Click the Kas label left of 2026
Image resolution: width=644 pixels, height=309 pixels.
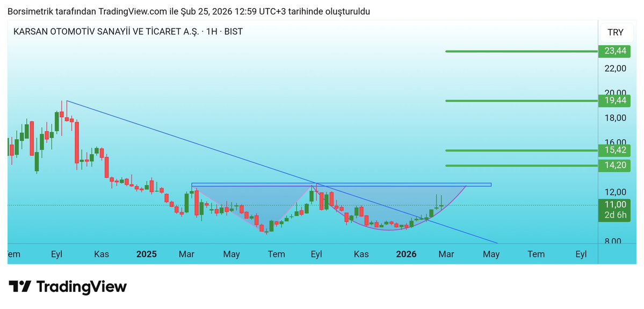coord(361,254)
